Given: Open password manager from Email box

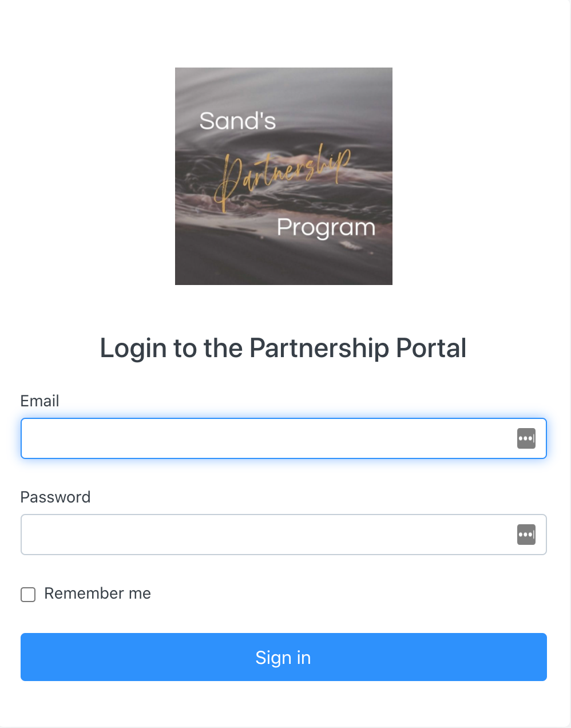Looking at the screenshot, I should pyautogui.click(x=526, y=438).
